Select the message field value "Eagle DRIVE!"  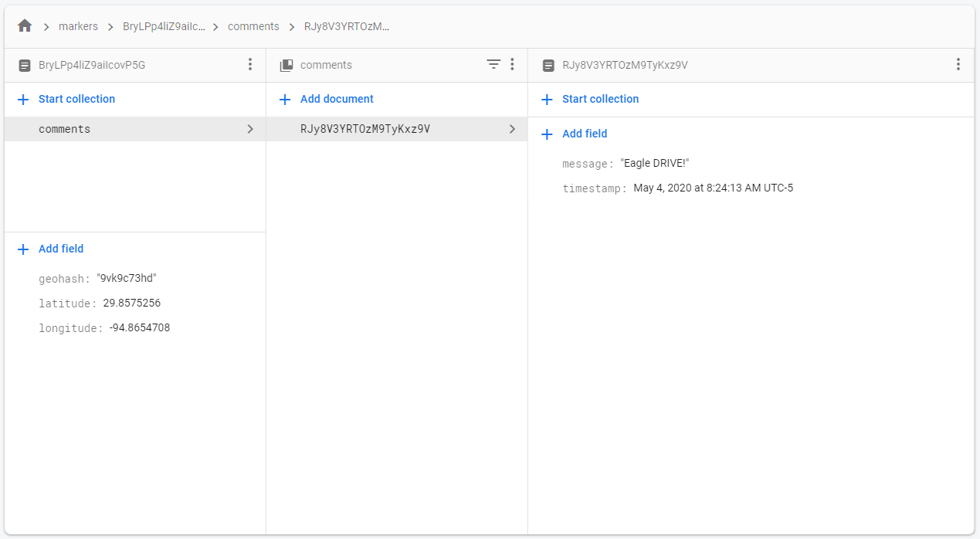[x=654, y=164]
